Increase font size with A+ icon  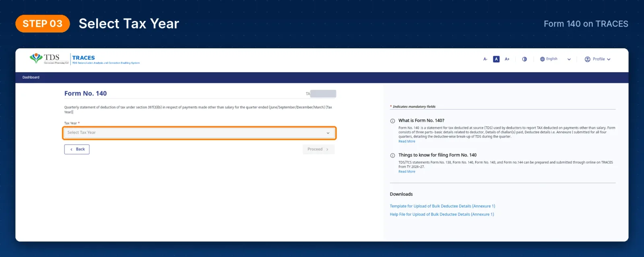click(x=507, y=59)
